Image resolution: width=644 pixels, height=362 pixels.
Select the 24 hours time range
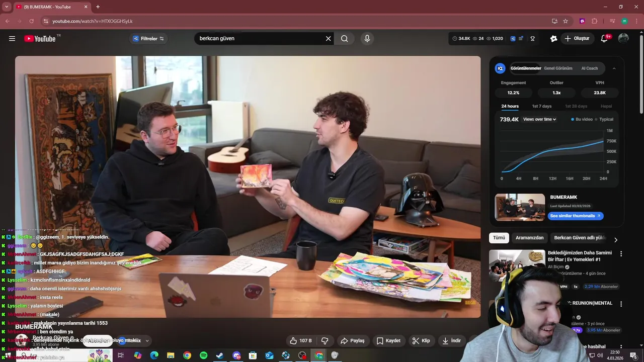pyautogui.click(x=510, y=106)
